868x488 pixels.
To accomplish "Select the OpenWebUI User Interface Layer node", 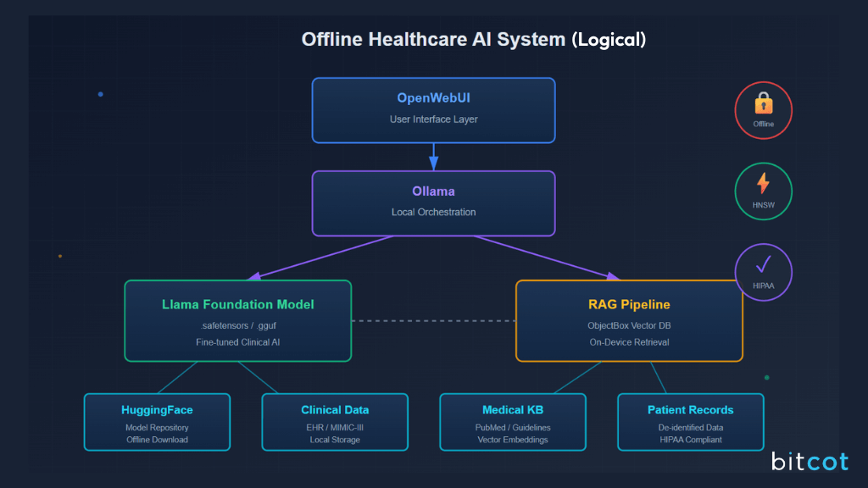I will [433, 110].
